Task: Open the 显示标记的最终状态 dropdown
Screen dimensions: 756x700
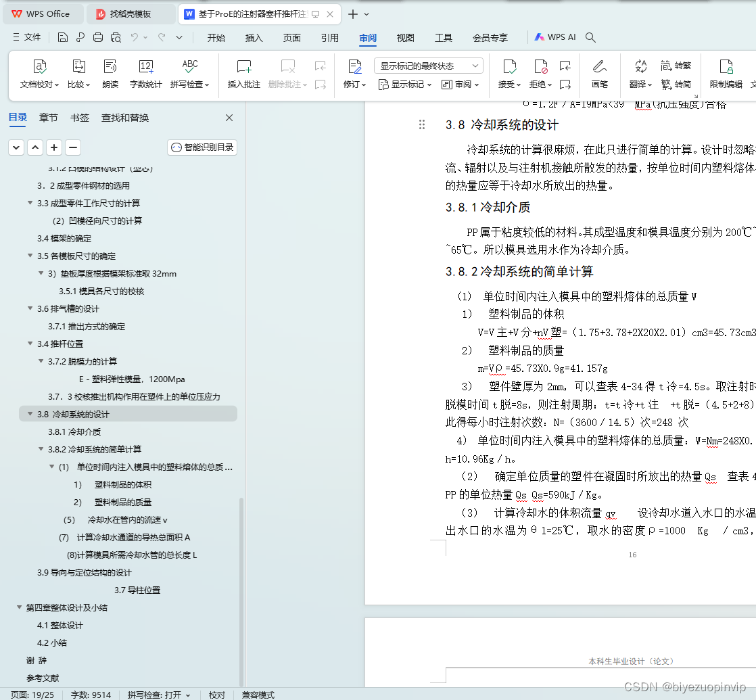Action: coord(428,66)
